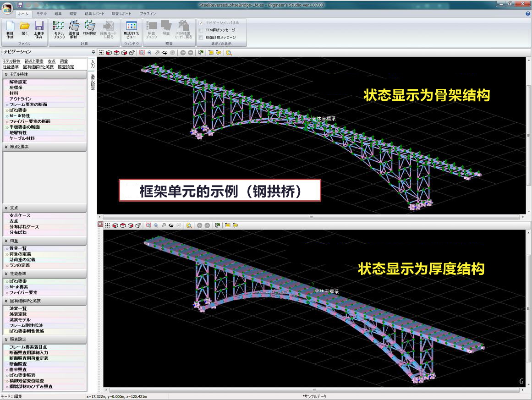This screenshot has width=532, height=400.
Task: Expand フレーム要素の断面 tree item
Action: click(x=7, y=105)
